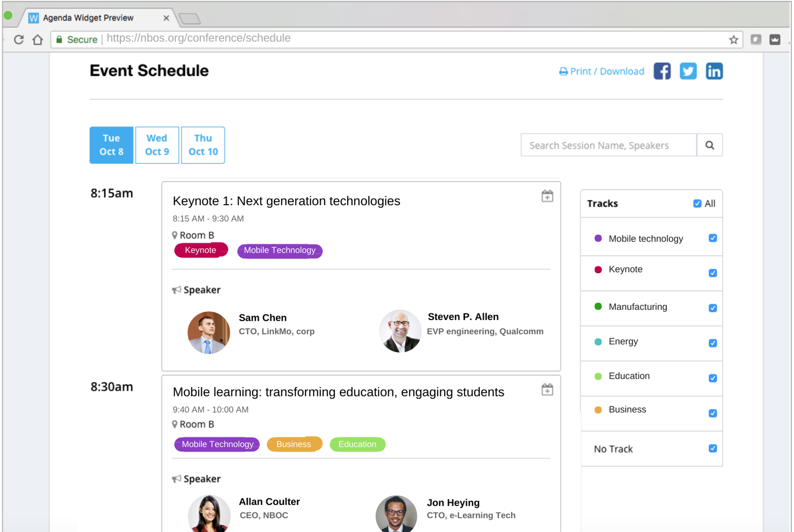Click the LinkedIn share icon

(714, 71)
